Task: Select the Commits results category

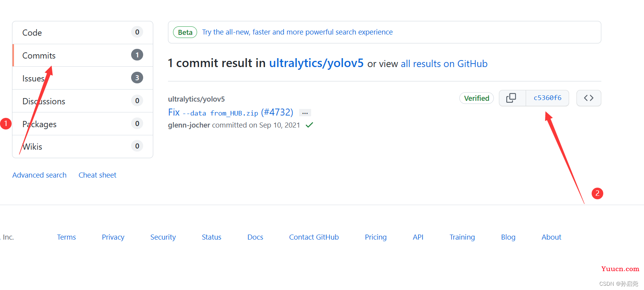Action: click(x=39, y=56)
